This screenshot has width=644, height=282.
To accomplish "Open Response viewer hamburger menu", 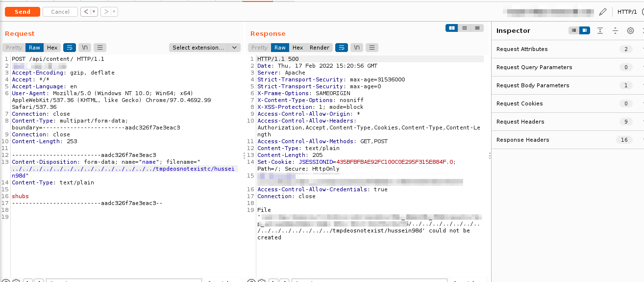I will (372, 48).
